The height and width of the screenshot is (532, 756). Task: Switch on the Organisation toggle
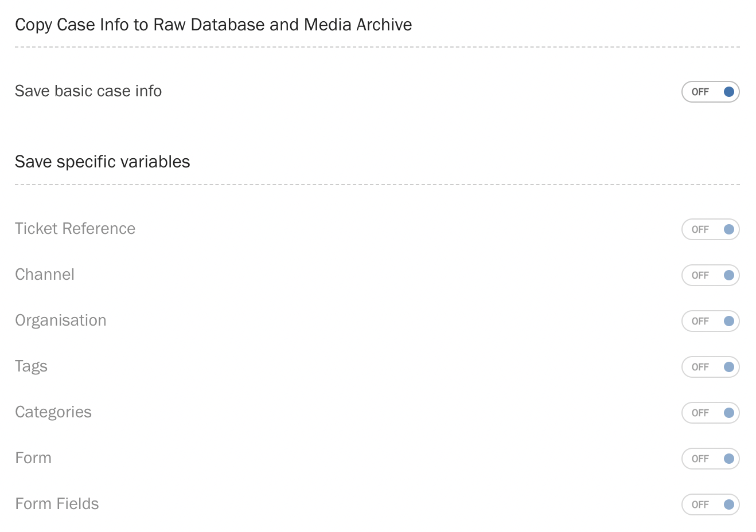point(710,321)
